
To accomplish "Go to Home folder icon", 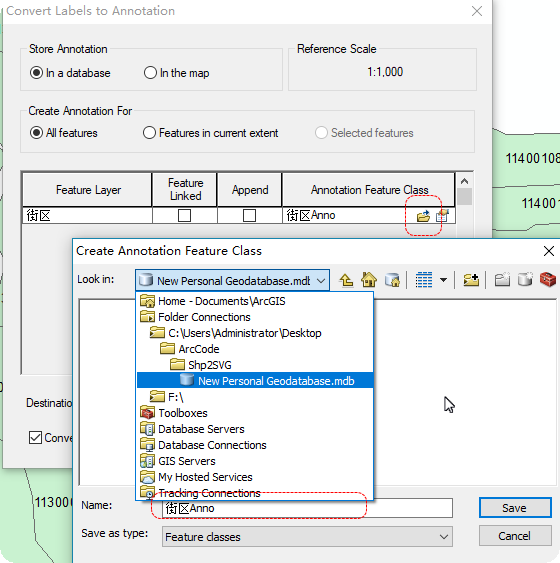I will [x=369, y=280].
